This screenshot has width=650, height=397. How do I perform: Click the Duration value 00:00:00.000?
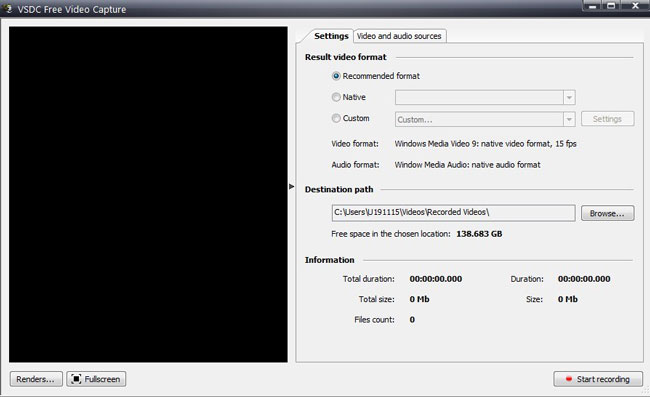(x=584, y=279)
